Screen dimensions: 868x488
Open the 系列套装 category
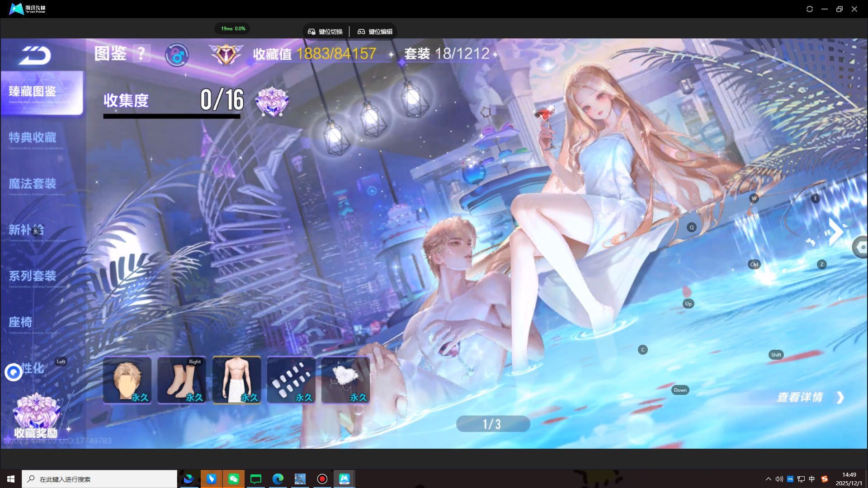[x=33, y=276]
